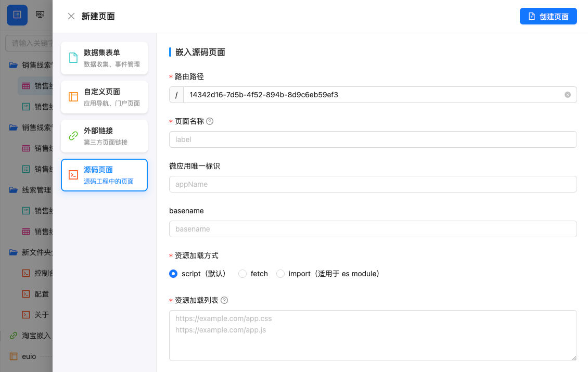Click the 源码页面 terminal icon
588x372 pixels.
tap(73, 175)
